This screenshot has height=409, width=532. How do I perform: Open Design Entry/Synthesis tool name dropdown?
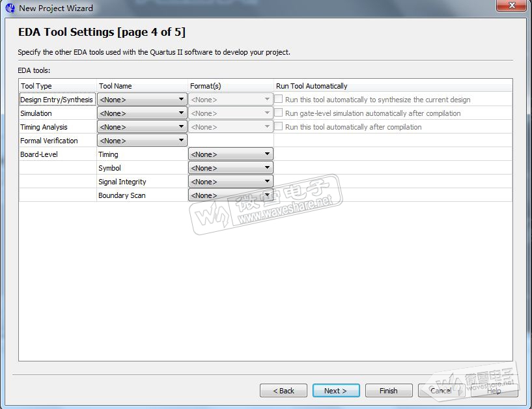(142, 100)
